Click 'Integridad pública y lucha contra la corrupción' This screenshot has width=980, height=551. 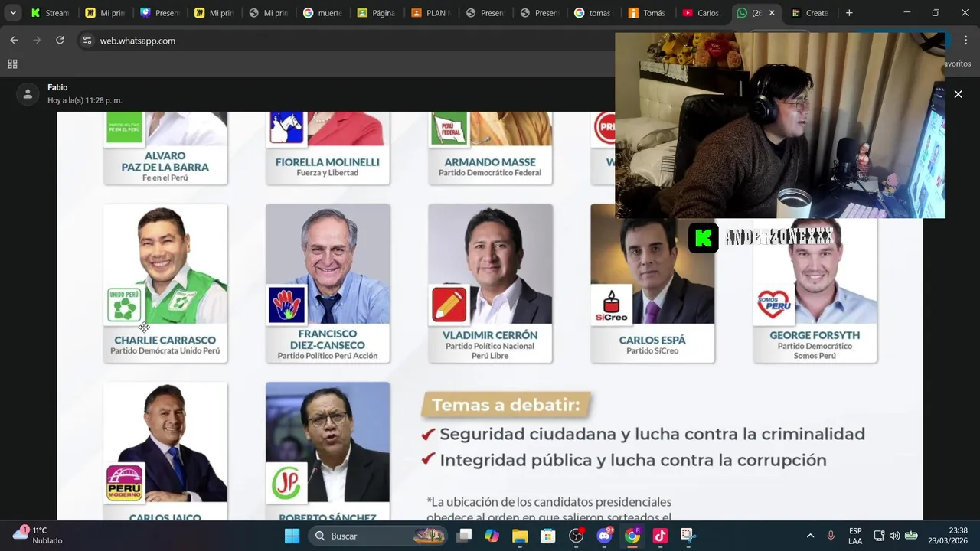[633, 460]
